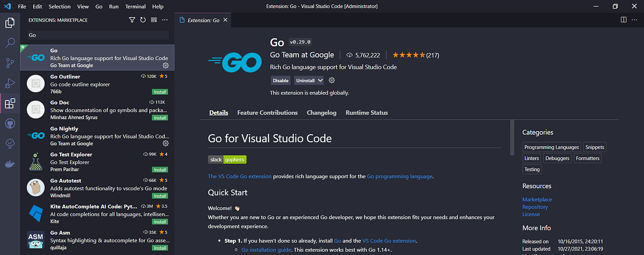644x255 pixels.
Task: Open manage gear for Go extension row
Action: tap(165, 65)
